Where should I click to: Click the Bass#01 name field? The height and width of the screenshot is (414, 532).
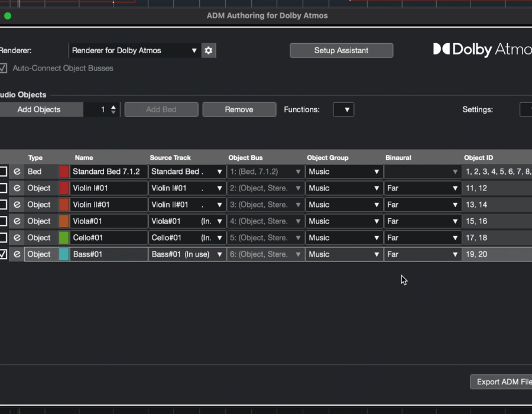pos(109,254)
